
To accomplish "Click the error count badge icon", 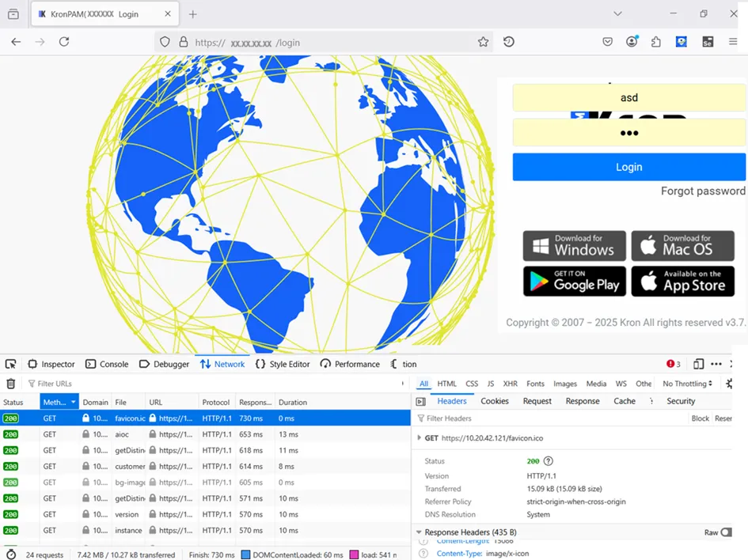I will click(673, 364).
